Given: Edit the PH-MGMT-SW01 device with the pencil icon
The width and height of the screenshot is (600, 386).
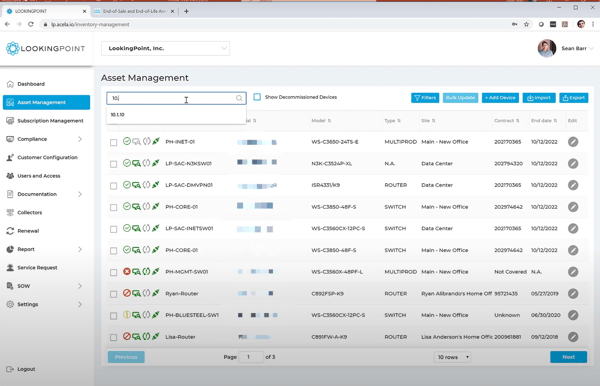Looking at the screenshot, I should (x=573, y=272).
